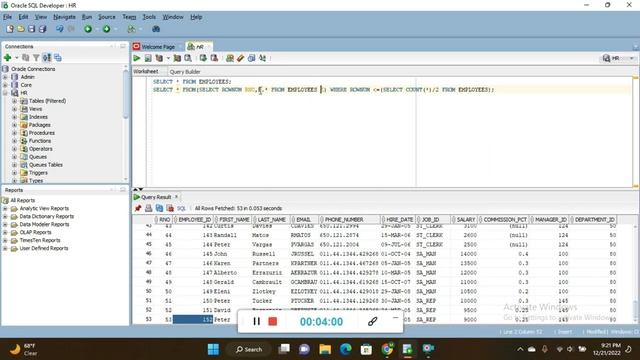Click the SQL History icon
The image size is (640, 360).
[x=251, y=58]
